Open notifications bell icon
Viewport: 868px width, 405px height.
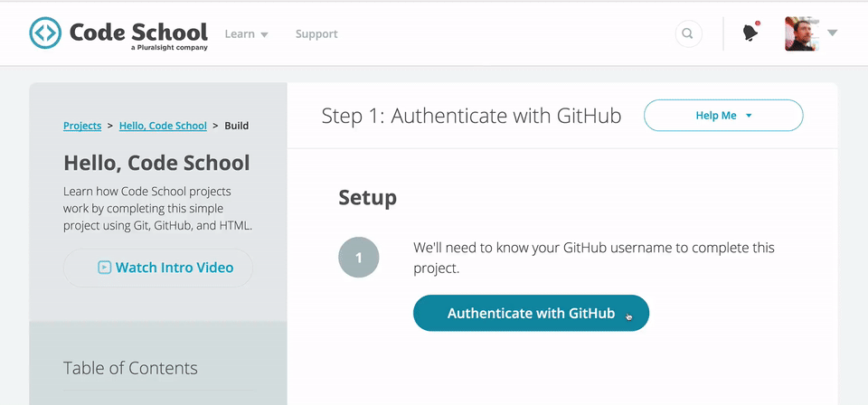pyautogui.click(x=750, y=33)
